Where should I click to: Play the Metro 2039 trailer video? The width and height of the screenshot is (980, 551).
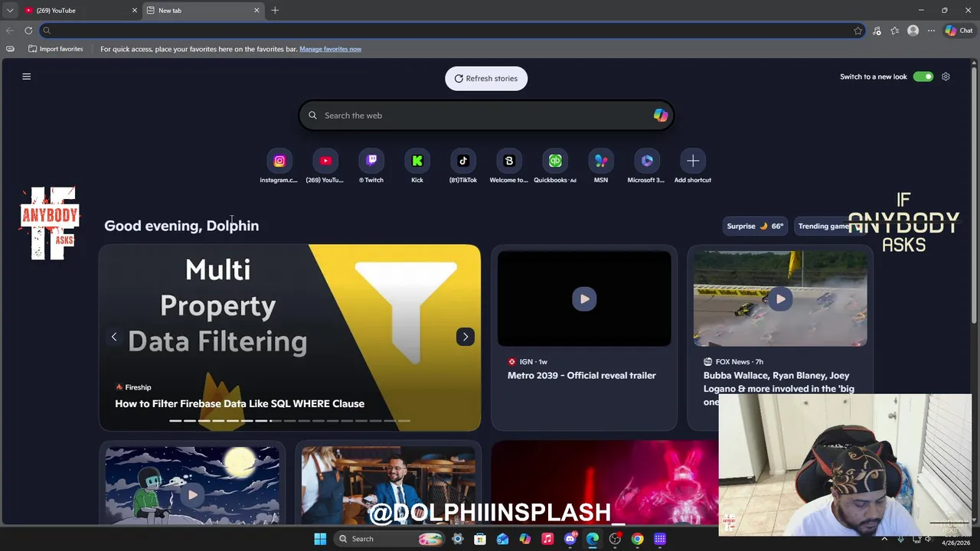coord(584,299)
